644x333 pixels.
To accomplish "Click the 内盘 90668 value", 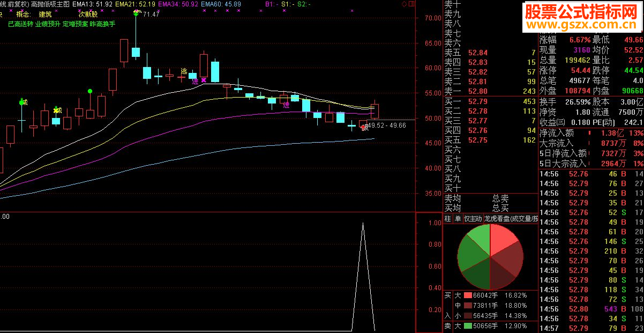I will (x=633, y=91).
